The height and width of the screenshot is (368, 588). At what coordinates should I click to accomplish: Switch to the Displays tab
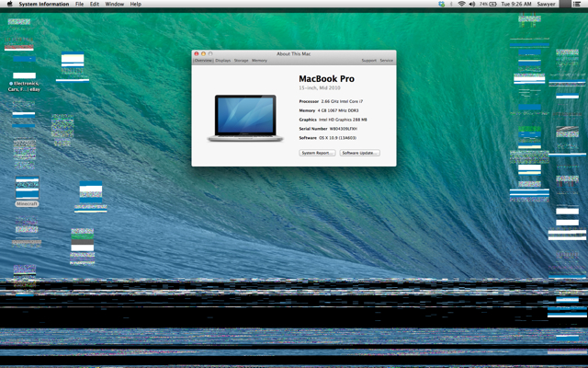tap(223, 60)
